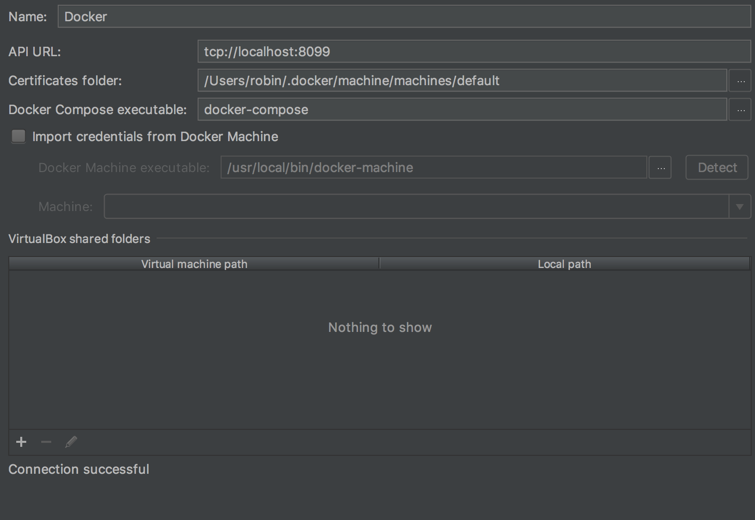Click the Docker Machine executable label
755x520 pixels.
click(124, 168)
